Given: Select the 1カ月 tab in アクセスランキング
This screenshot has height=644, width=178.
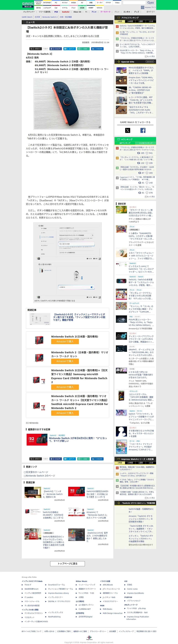Looking at the screenshot, I should (151, 22).
